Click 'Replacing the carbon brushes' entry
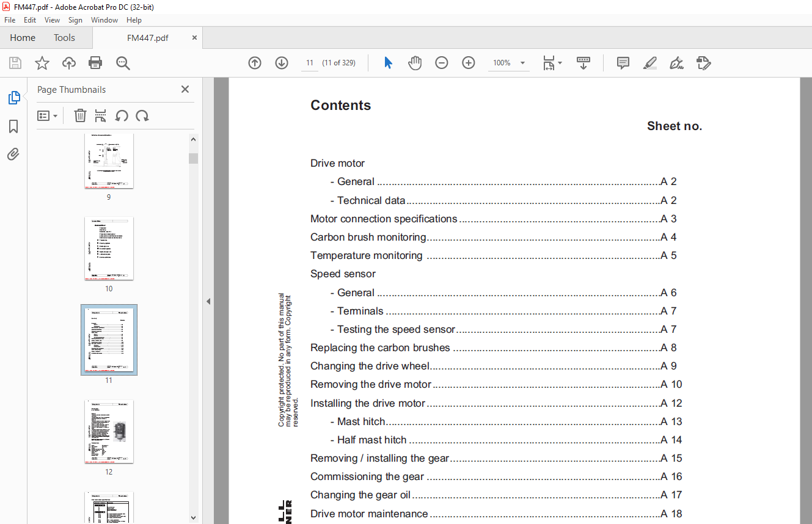The width and height of the screenshot is (812, 524). pyautogui.click(x=380, y=348)
